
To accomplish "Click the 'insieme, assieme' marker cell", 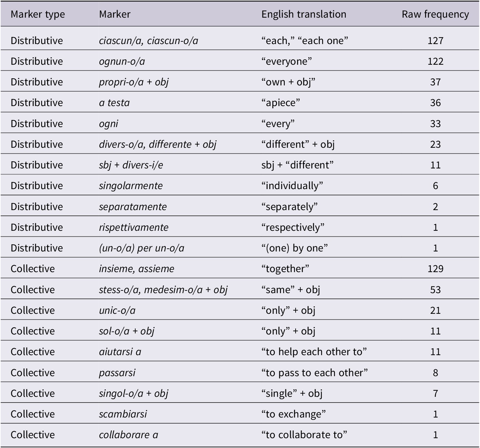I will [137, 269].
